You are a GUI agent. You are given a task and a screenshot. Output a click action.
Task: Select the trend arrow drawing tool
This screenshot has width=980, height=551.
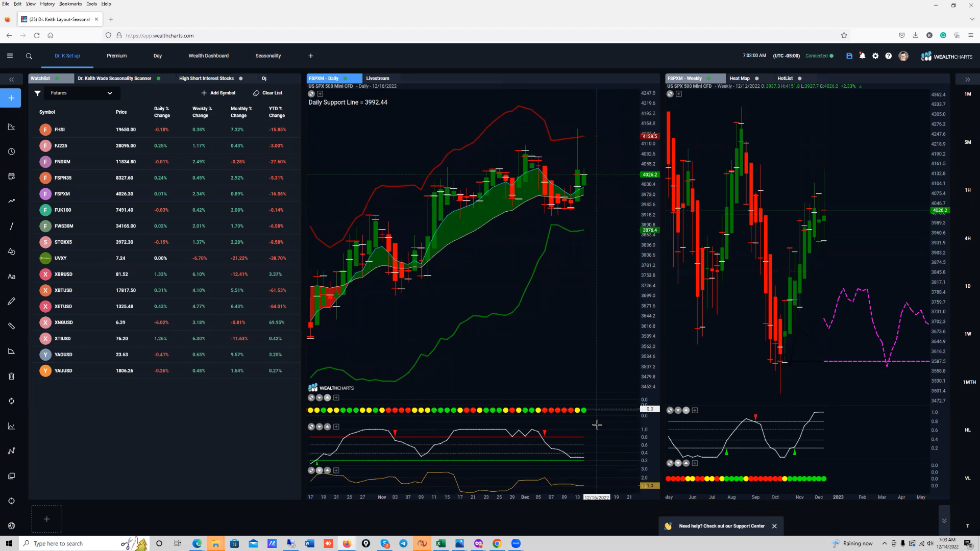pos(11,201)
